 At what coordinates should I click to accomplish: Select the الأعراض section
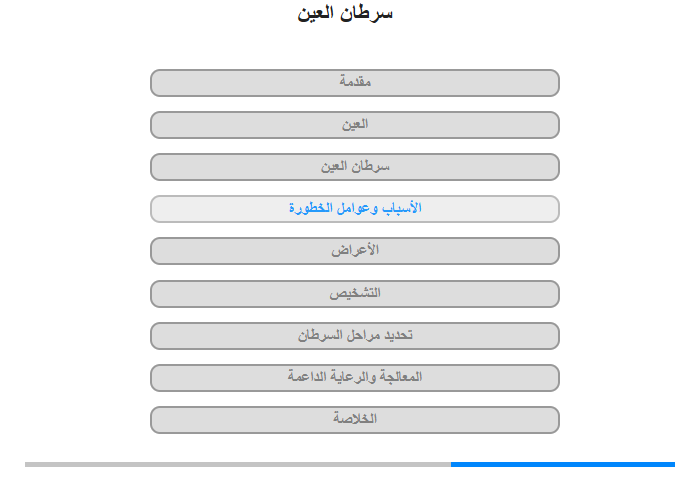pyautogui.click(x=354, y=250)
